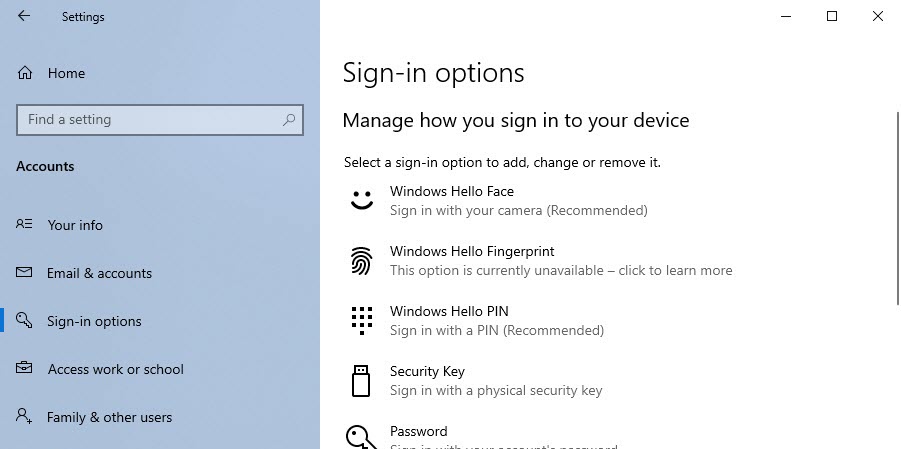This screenshot has height=449, width=901.
Task: Click 'Manage how you sign in' heading
Action: point(515,121)
